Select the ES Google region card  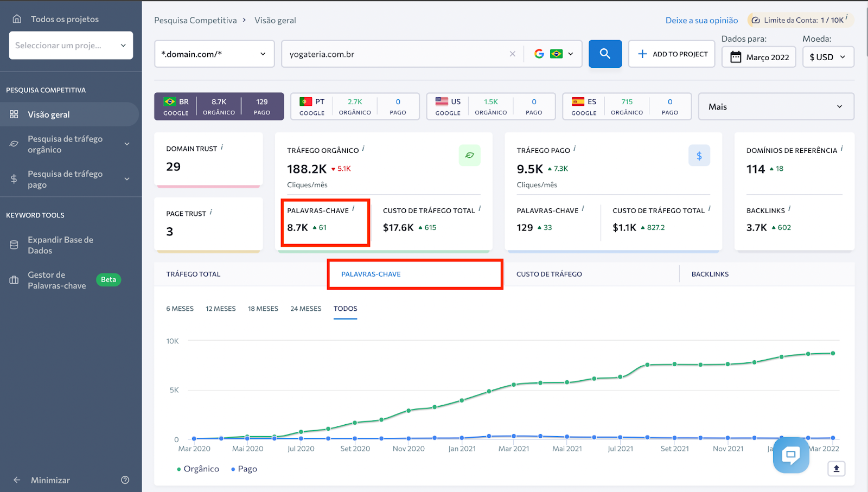(627, 106)
